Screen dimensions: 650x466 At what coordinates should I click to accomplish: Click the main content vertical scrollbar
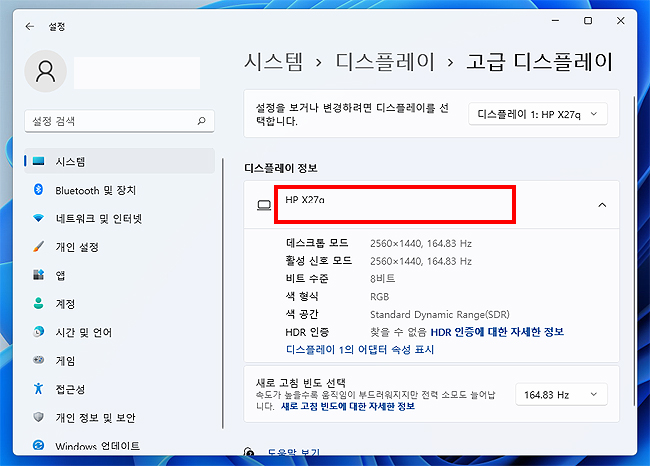coord(634,251)
